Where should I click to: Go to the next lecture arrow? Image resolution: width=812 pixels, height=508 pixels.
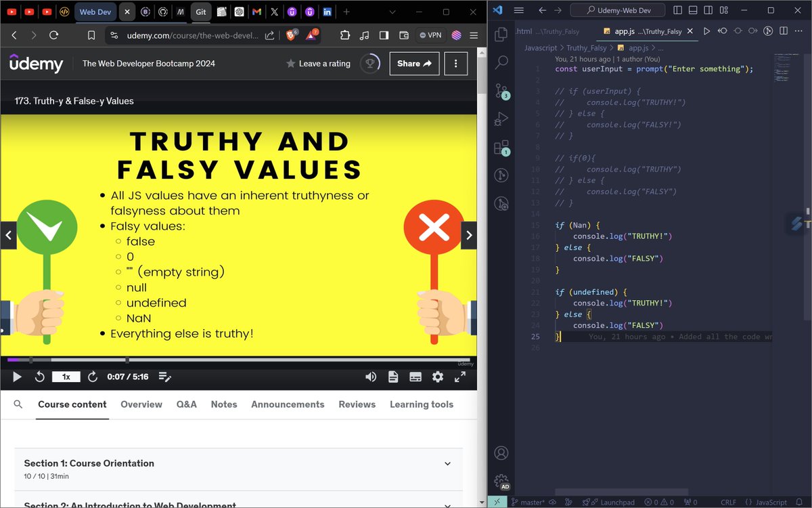tap(469, 235)
